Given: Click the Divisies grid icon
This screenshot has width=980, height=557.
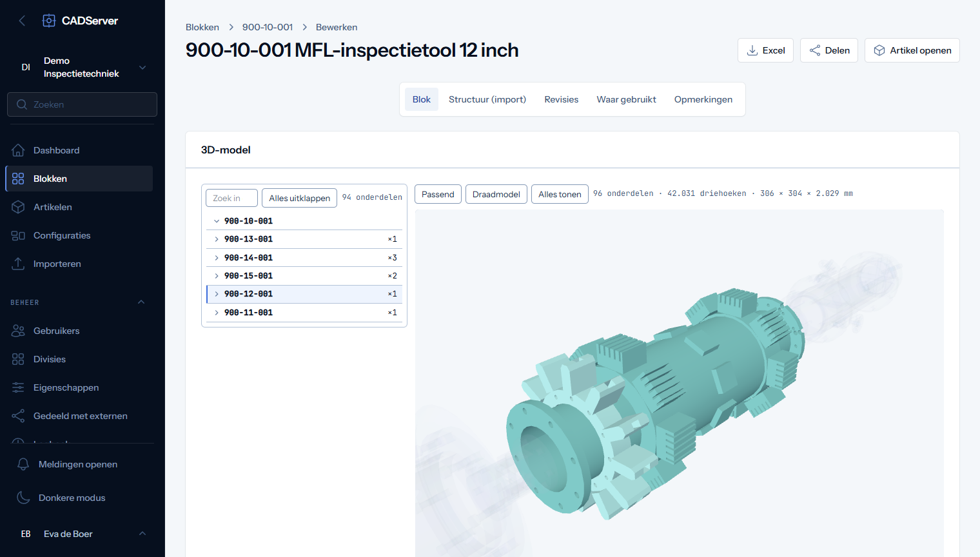Looking at the screenshot, I should point(18,359).
